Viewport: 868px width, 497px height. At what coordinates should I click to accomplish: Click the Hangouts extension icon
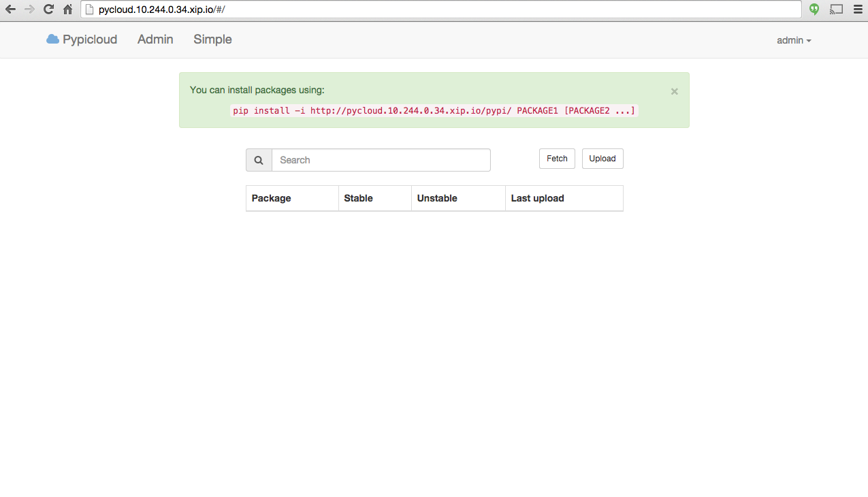click(814, 10)
